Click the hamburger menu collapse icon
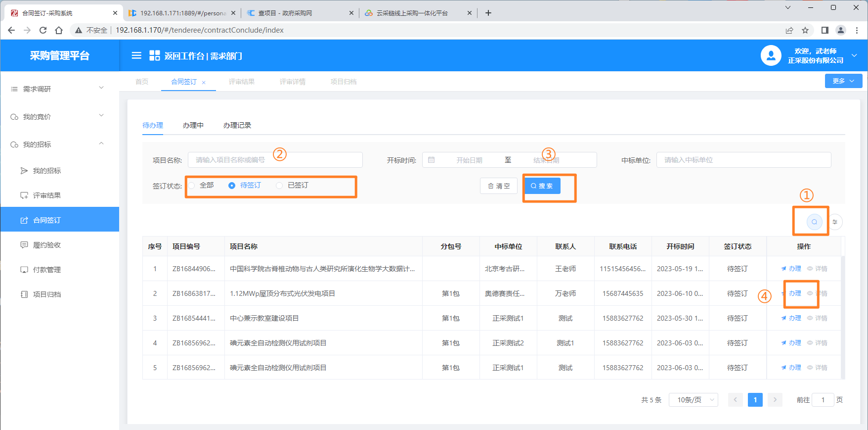Image resolution: width=868 pixels, height=430 pixels. (x=136, y=55)
